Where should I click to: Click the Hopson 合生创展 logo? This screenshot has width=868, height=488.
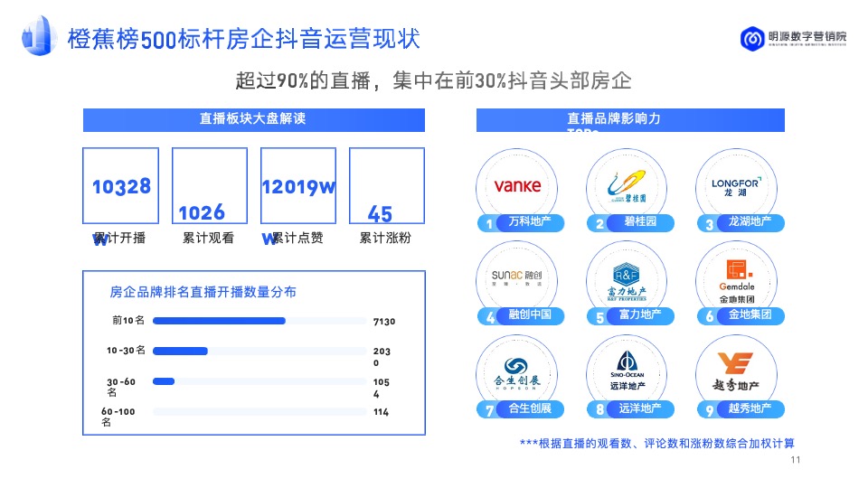[517, 374]
